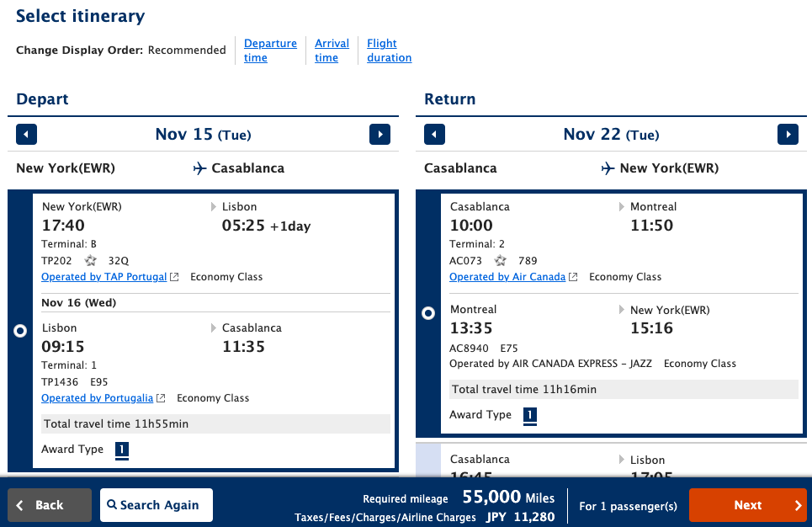
Task: Click Star Alliance icon beside AC073
Action: 501,261
